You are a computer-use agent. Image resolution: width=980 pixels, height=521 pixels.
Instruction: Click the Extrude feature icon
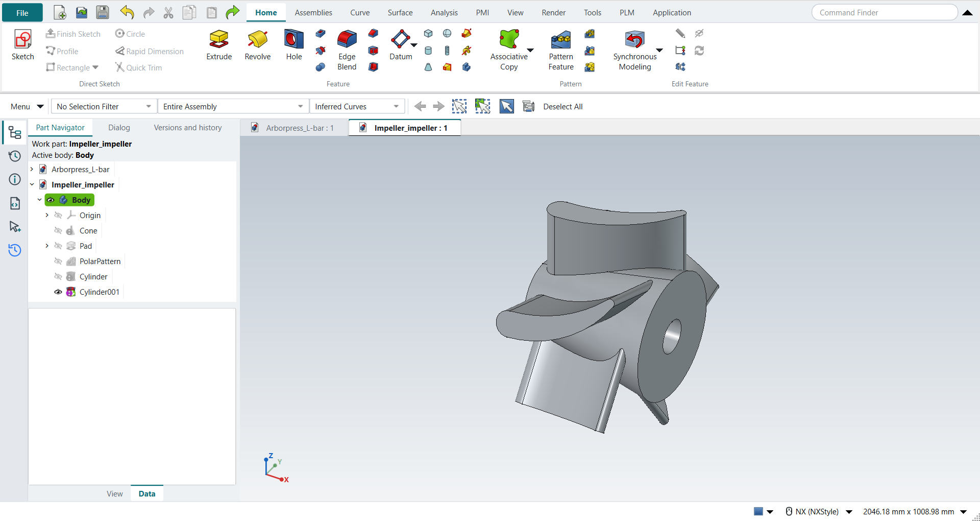point(219,45)
